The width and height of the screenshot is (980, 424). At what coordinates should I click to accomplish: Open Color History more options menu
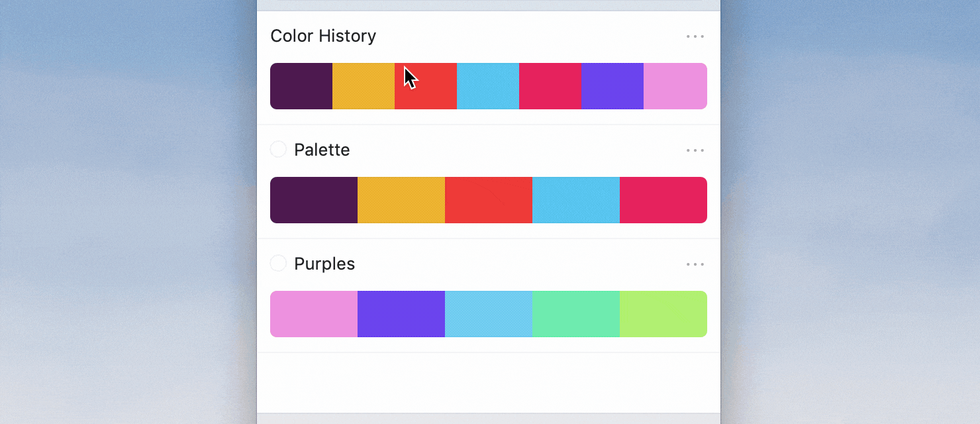pos(695,36)
